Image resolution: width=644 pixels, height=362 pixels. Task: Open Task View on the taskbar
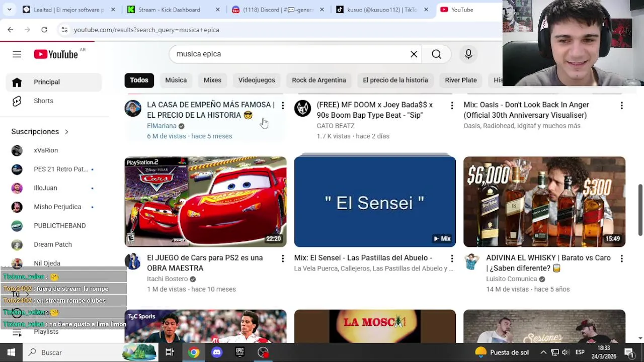click(x=170, y=352)
